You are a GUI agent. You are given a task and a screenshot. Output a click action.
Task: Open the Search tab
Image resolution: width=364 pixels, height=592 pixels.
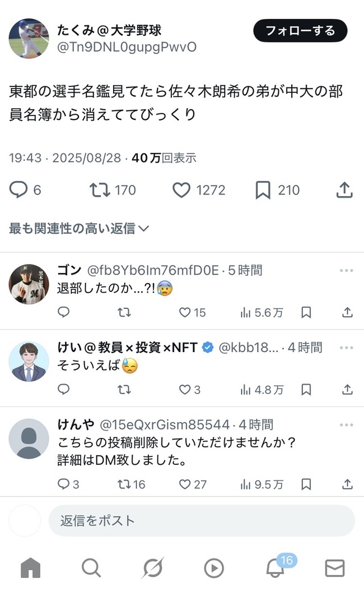click(x=91, y=567)
